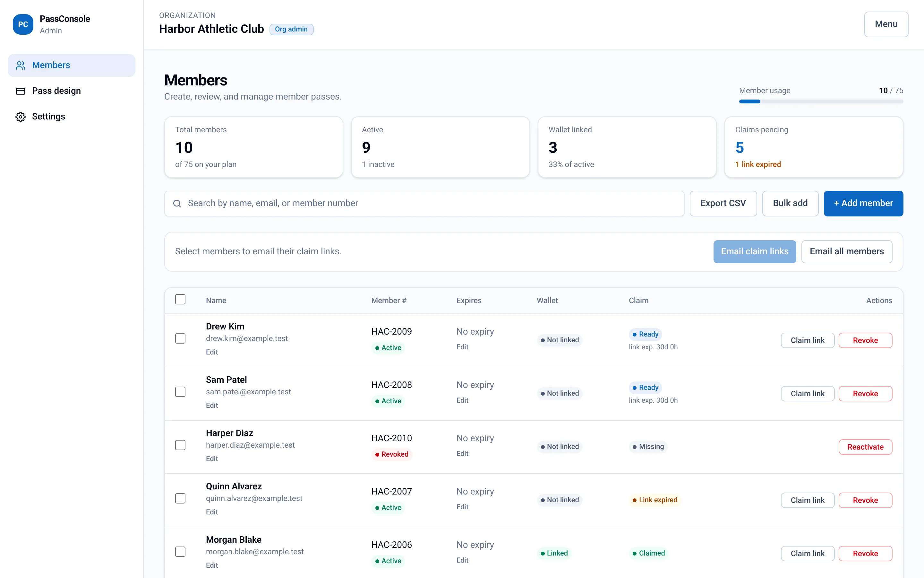This screenshot has height=578, width=924.
Task: Open the Members section in sidebar
Action: tap(72, 66)
